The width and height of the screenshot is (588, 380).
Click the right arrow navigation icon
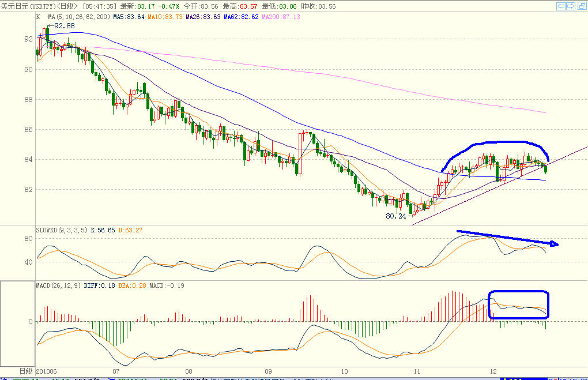point(570,6)
